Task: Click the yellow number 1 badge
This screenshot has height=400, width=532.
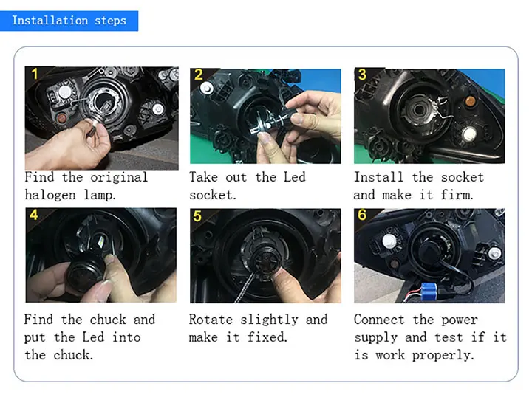Action: [x=35, y=74]
